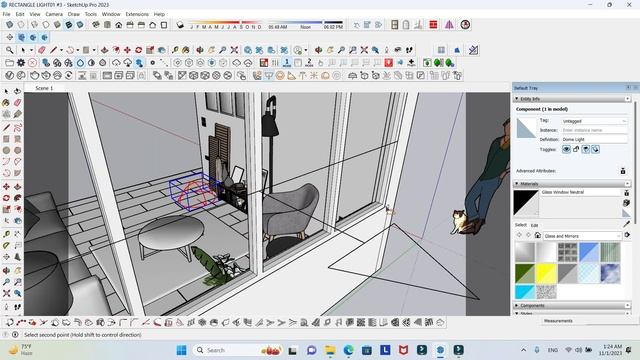Open the Draw menu

pos(73,14)
